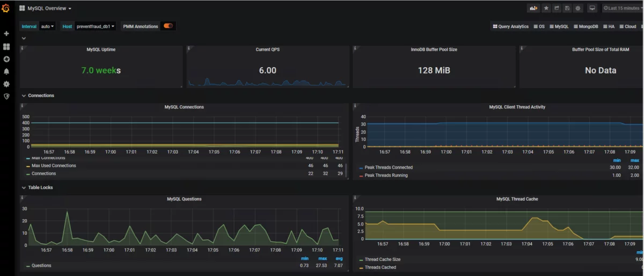Star this dashboard as favorite
Viewport: 644px width, 276px height.
[x=546, y=8]
